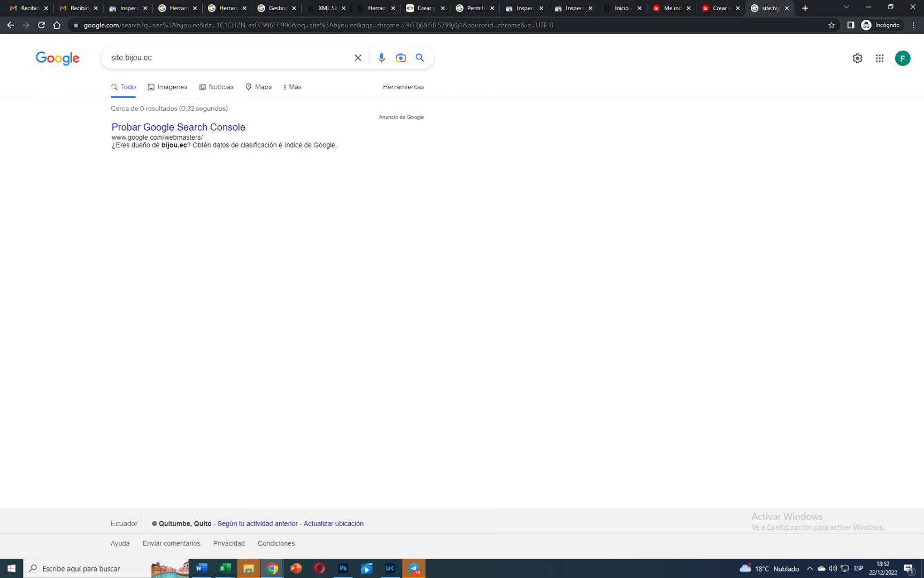Open Condiciones footer link

276,543
